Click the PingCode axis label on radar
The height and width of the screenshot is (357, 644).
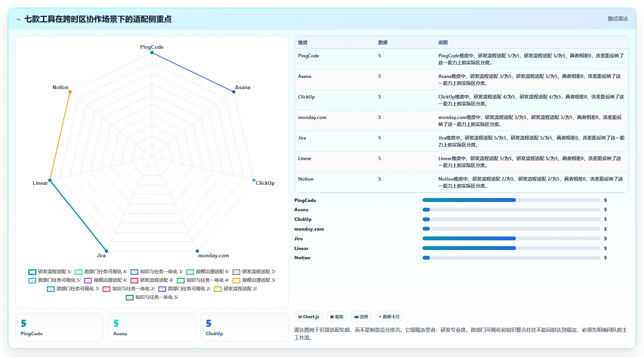coord(152,47)
